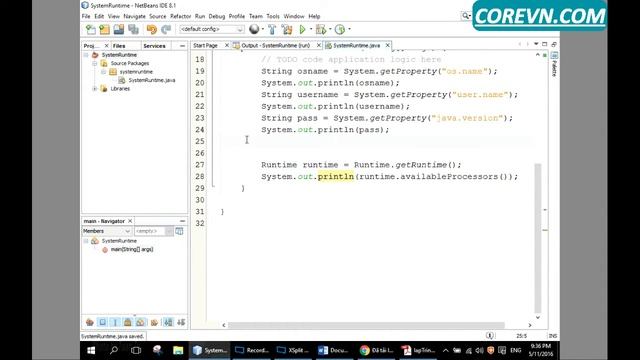Open File Explorer from the taskbar

pos(178,350)
